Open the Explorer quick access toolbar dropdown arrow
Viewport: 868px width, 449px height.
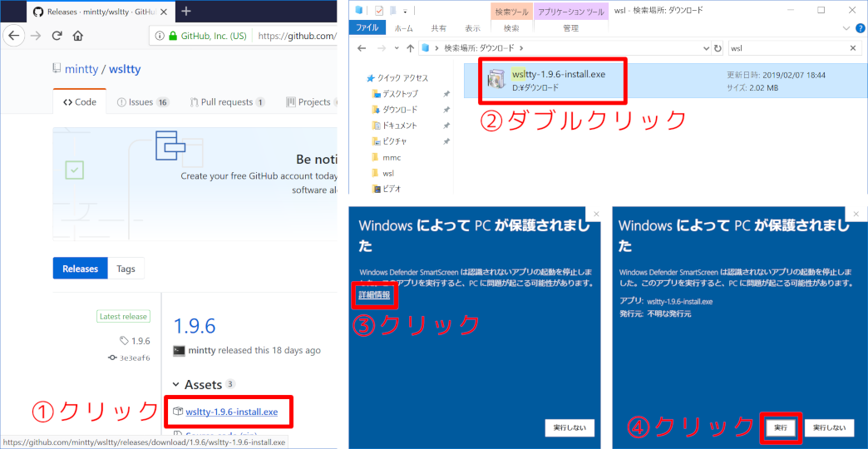point(405,11)
